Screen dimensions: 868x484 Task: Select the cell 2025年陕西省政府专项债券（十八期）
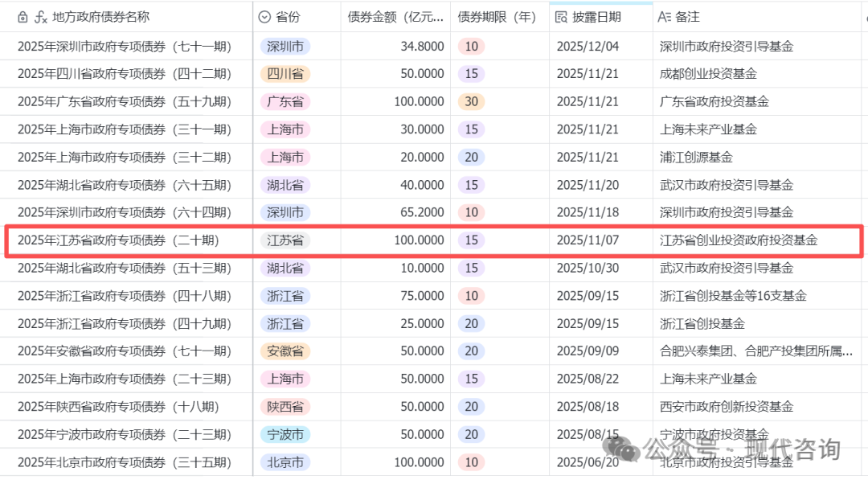[126, 407]
